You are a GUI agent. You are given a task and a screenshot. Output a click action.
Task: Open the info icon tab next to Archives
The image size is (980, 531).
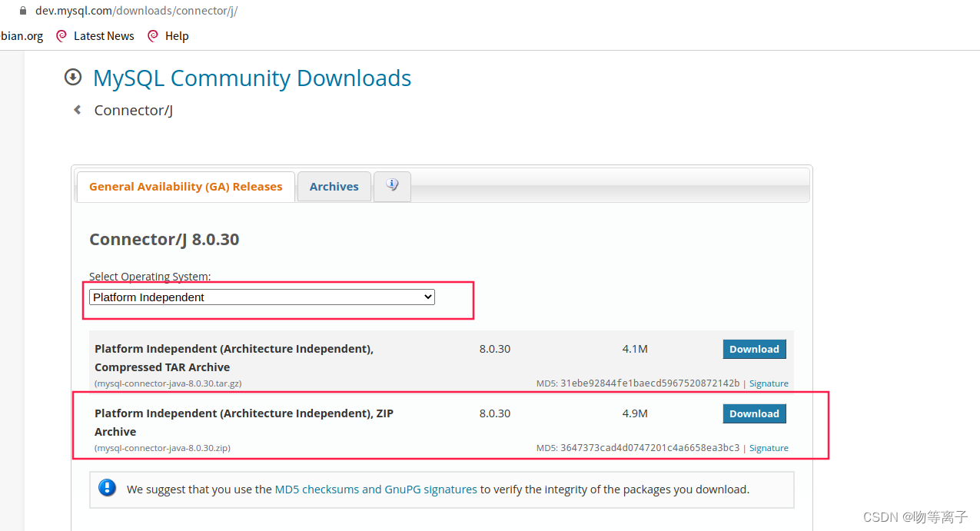click(393, 186)
